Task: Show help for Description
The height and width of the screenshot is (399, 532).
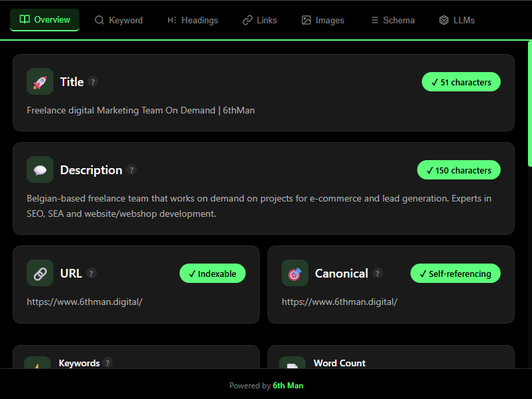Action: pos(131,169)
